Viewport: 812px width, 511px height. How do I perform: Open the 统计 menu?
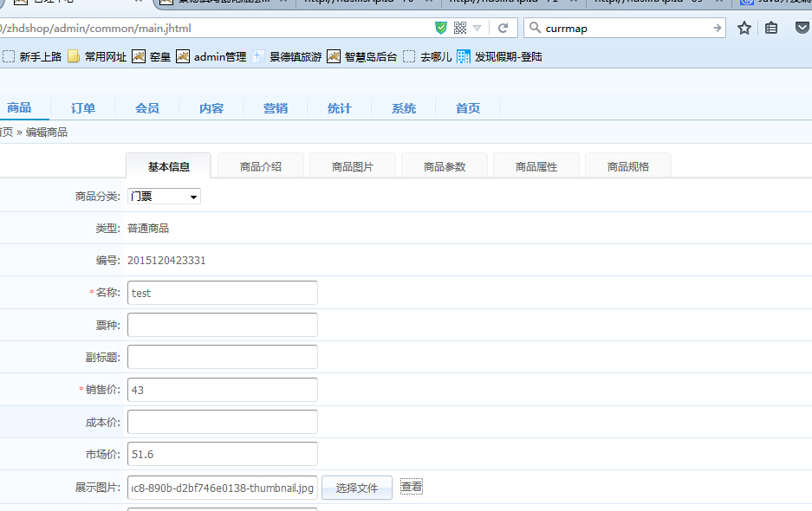pos(340,108)
